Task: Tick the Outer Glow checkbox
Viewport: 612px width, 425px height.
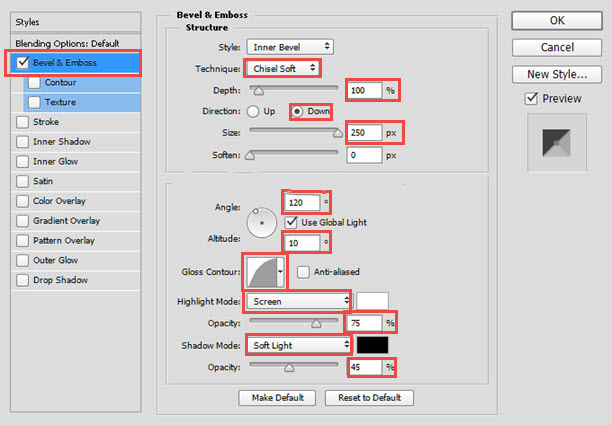Action: (x=23, y=260)
